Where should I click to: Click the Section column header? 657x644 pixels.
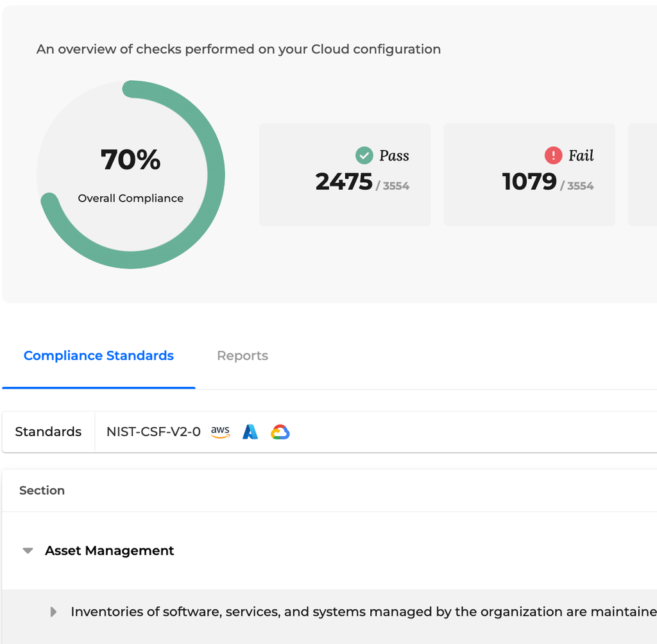(42, 490)
